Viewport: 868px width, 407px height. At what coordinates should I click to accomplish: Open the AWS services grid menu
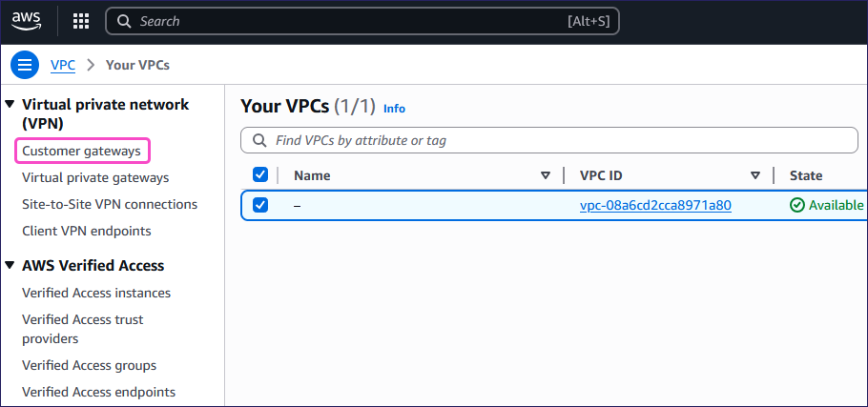click(x=81, y=21)
